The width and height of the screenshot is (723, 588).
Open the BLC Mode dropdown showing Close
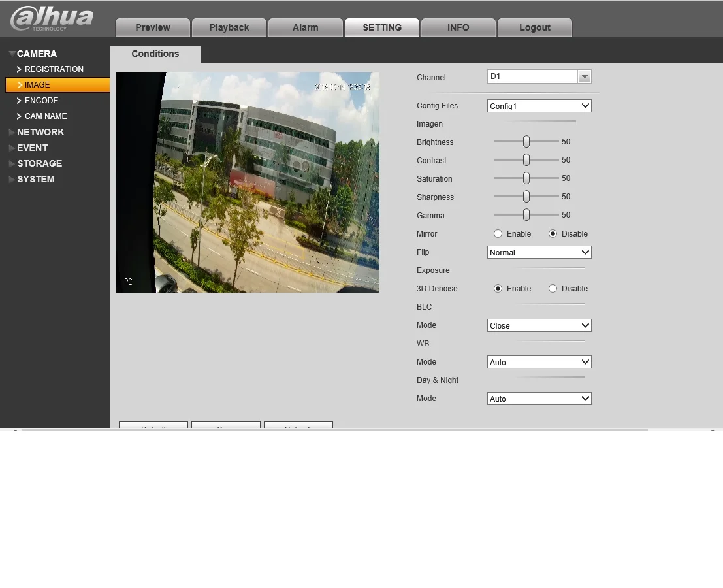point(539,325)
